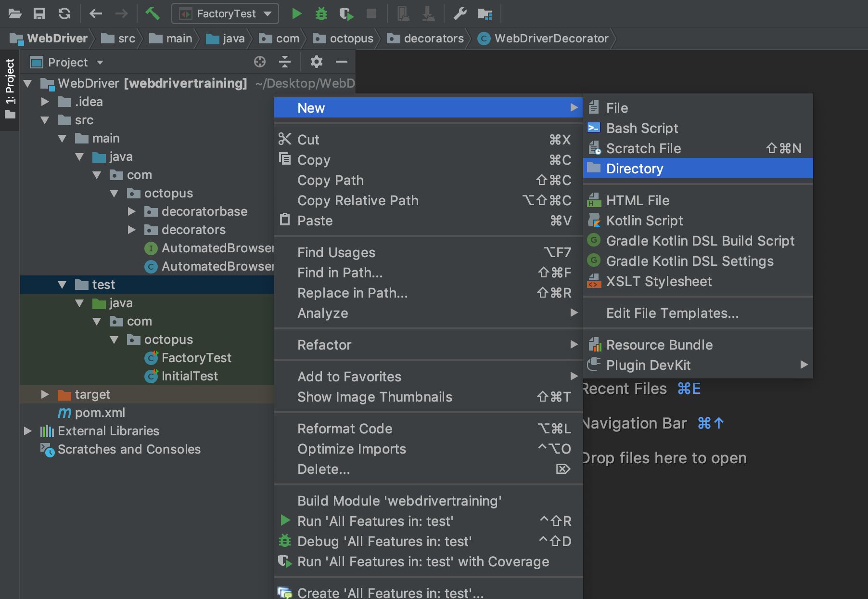Open Project panel gear options
Viewport: 868px width, 599px height.
[316, 62]
